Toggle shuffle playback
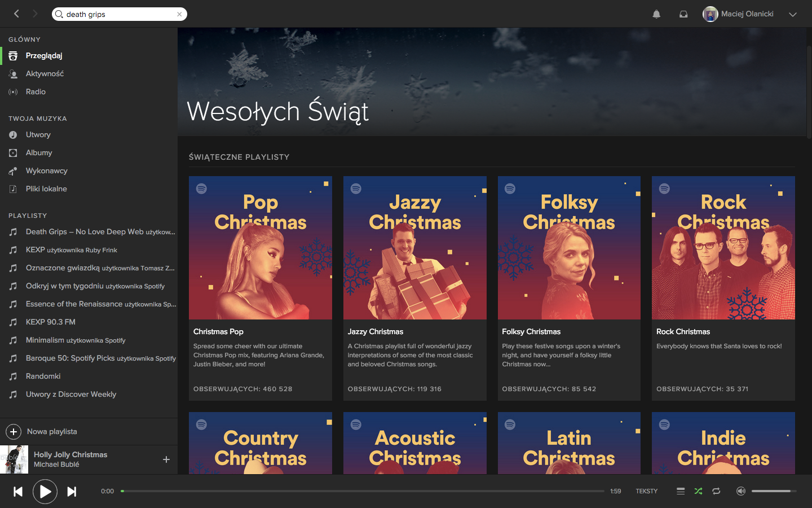The height and width of the screenshot is (508, 812). click(698, 491)
